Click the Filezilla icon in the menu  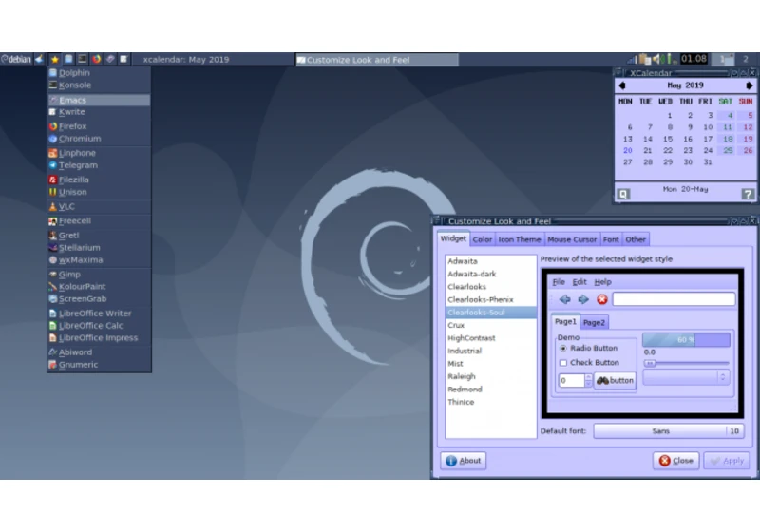click(53, 180)
